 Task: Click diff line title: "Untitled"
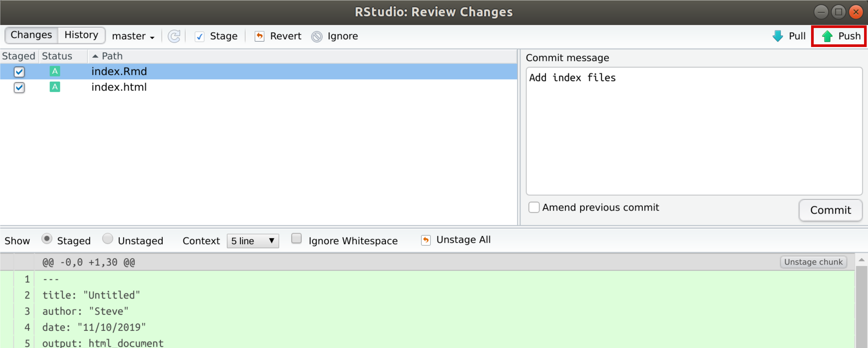click(91, 295)
